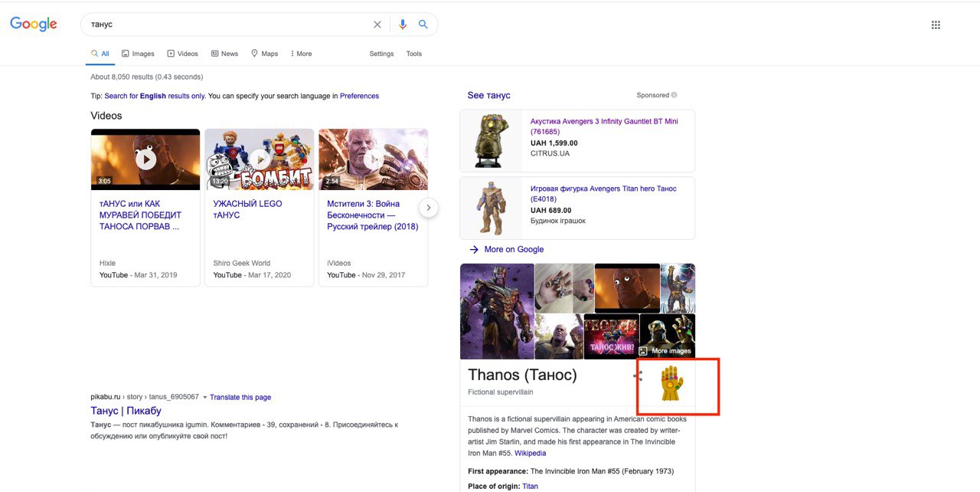Switch to the Maps tab
The width and height of the screenshot is (980, 492).
[x=264, y=54]
